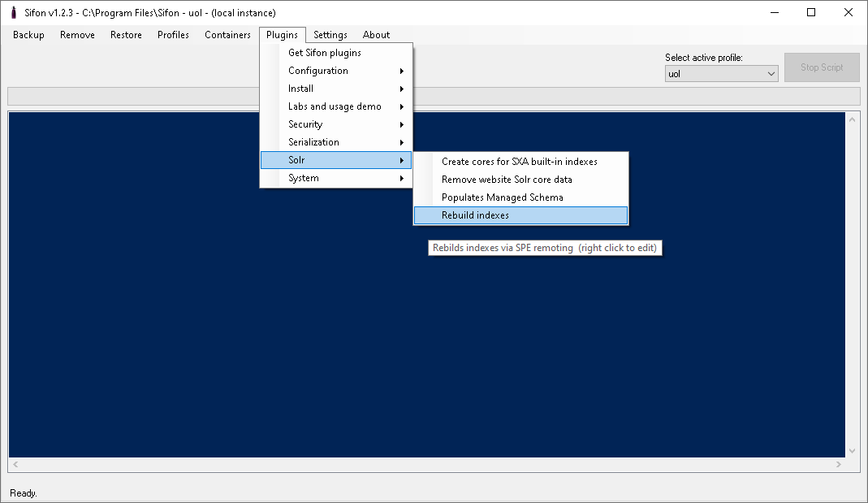Screen dimensions: 868x503
Task: Expand the Security submenu
Action: 305,124
